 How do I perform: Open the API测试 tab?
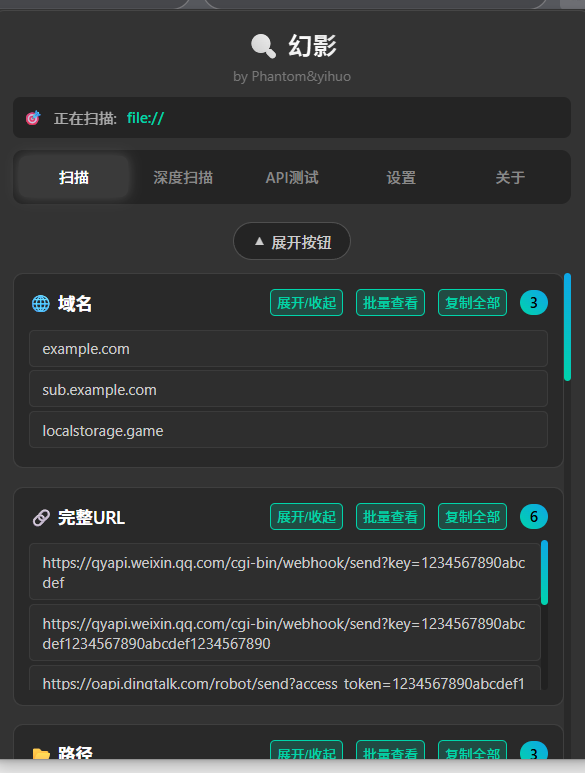(x=292, y=177)
